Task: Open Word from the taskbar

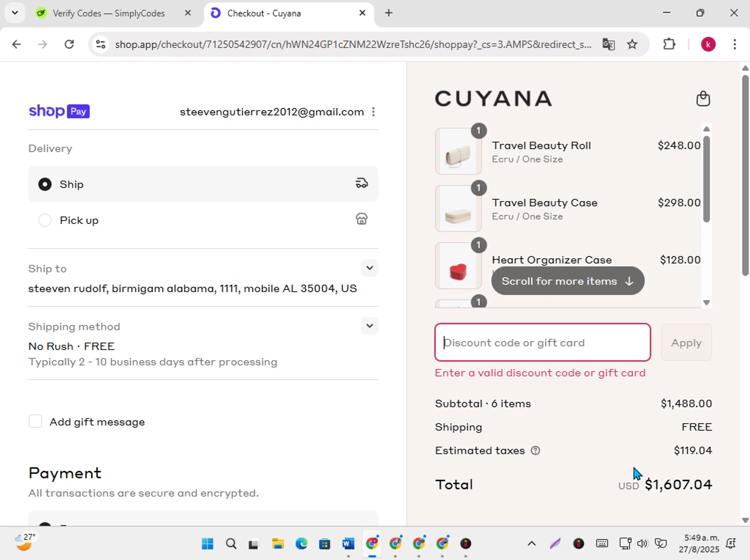Action: pyautogui.click(x=348, y=543)
